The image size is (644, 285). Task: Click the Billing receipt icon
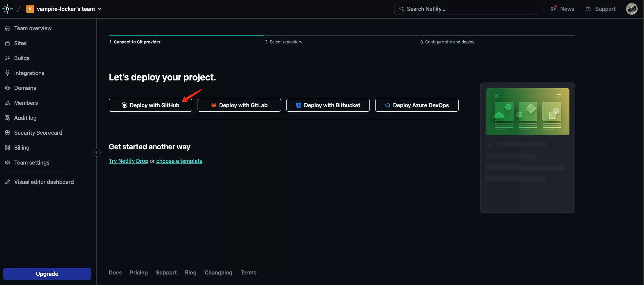coord(7,148)
